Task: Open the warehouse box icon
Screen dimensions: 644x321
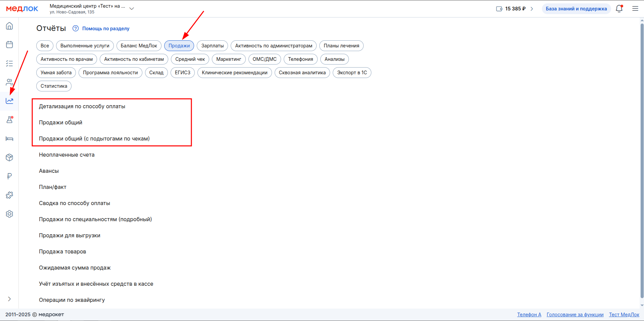Action: tap(9, 157)
